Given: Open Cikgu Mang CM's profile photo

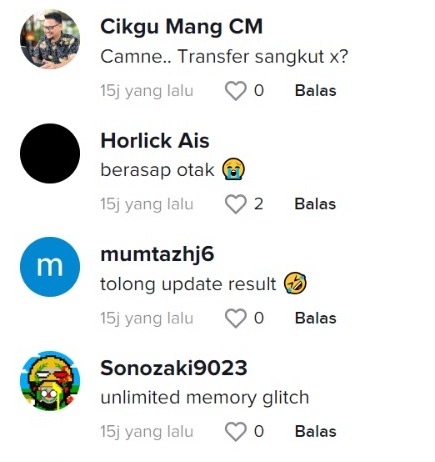Looking at the screenshot, I should tap(50, 39).
